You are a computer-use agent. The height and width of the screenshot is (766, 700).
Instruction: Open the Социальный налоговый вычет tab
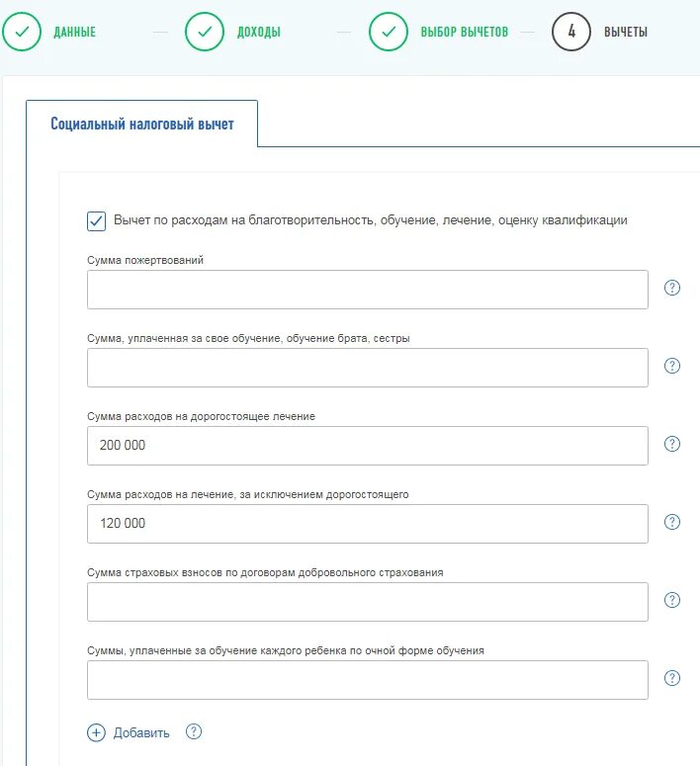[142, 124]
